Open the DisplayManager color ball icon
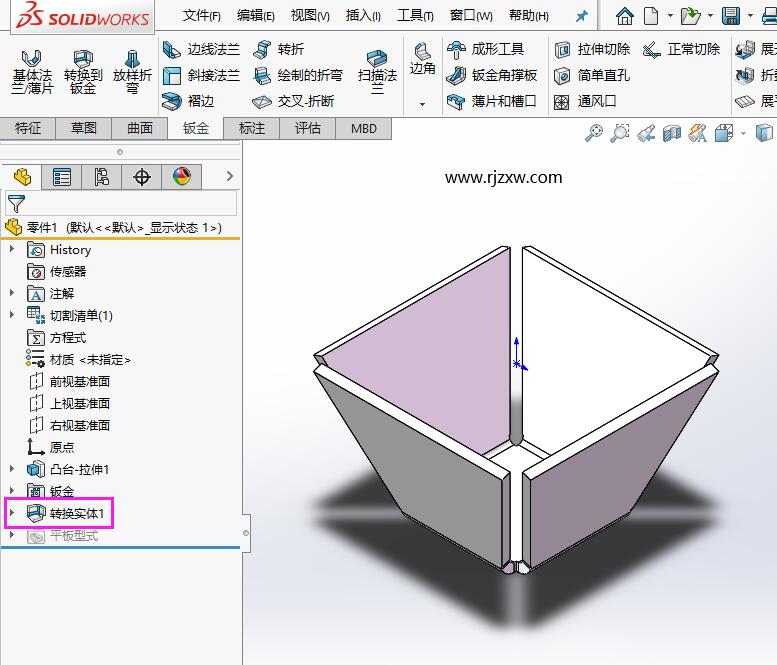 tap(182, 176)
